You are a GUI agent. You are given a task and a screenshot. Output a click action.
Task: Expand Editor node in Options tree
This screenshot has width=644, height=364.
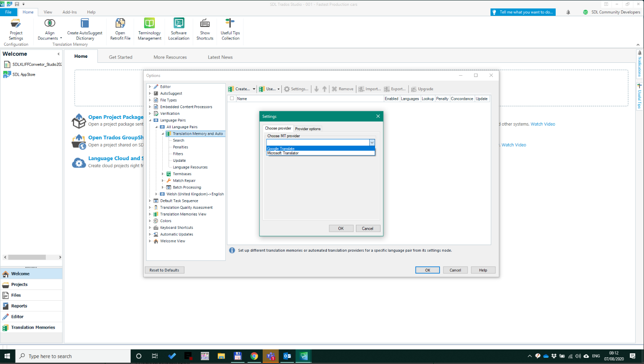pos(150,87)
